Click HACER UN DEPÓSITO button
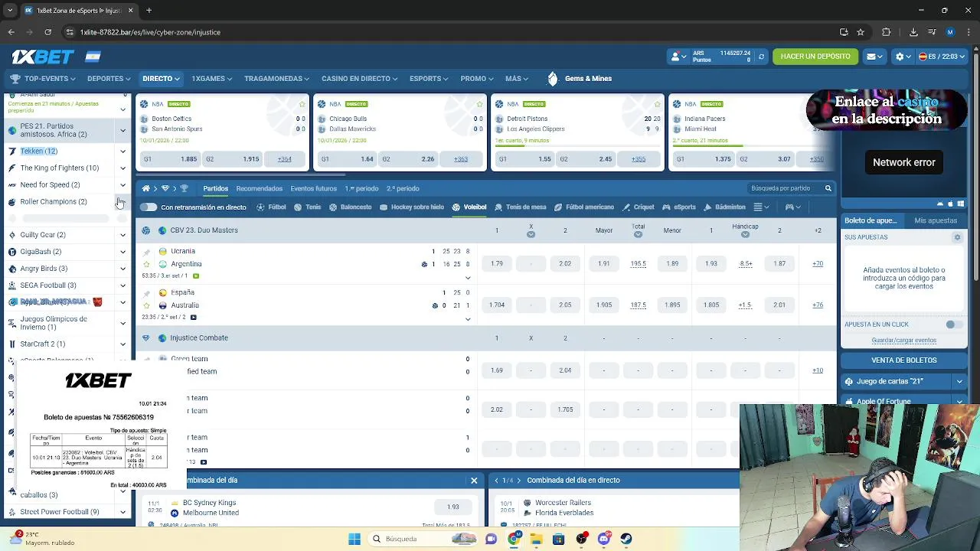Screen dimensions: 980x551 (815, 57)
